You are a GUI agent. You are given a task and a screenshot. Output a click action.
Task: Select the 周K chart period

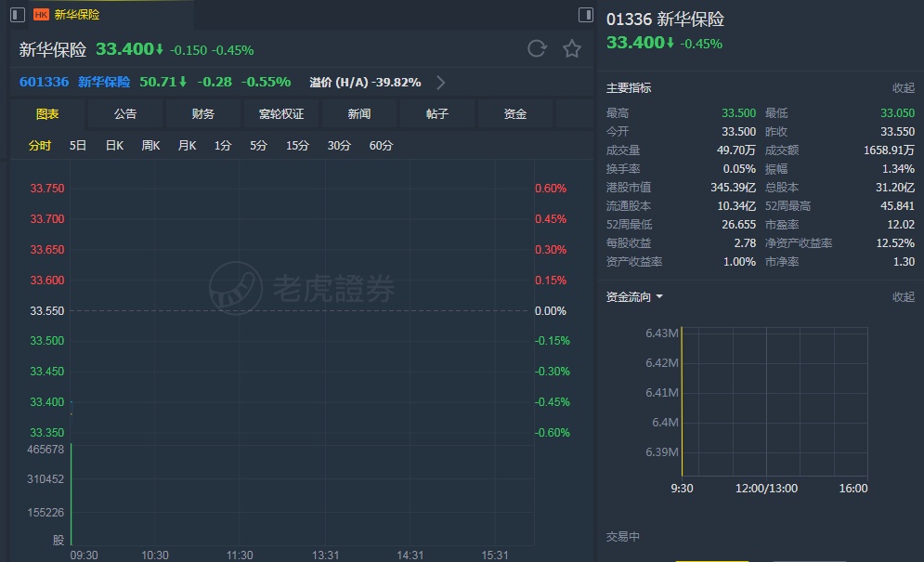click(x=150, y=146)
